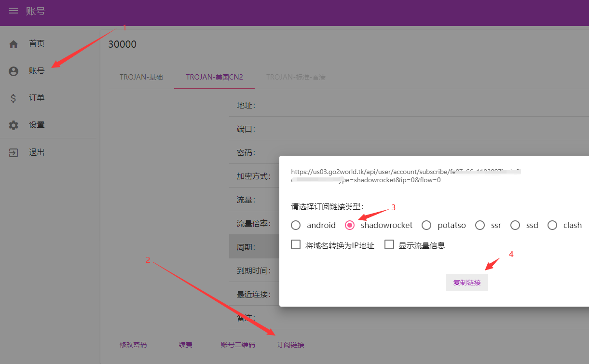
Task: Click the logout exit icon
Action: (14, 153)
